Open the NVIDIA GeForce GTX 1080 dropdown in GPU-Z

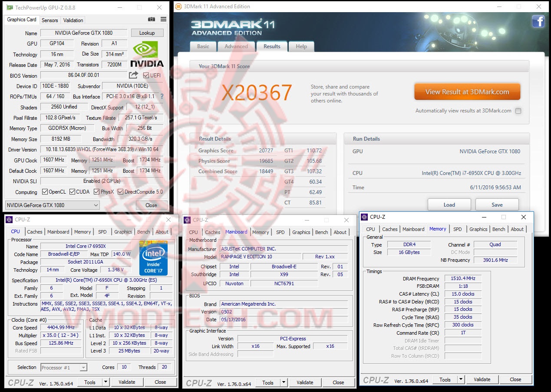click(x=53, y=205)
